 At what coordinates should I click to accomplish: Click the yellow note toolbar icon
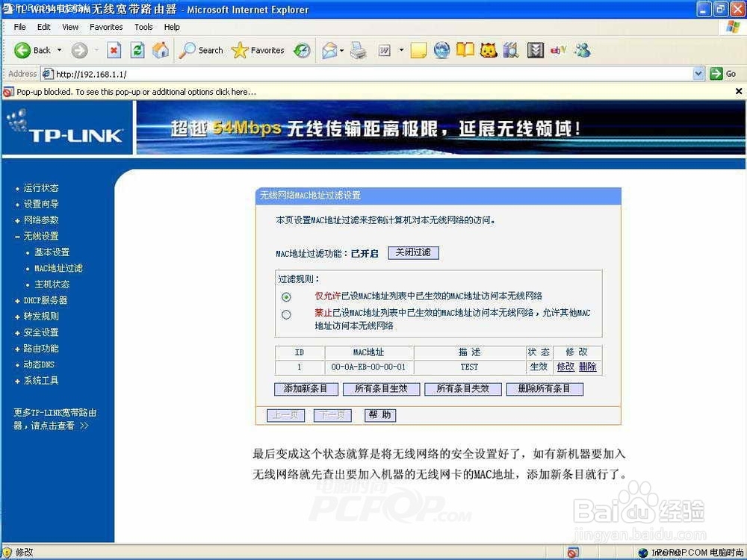coord(418,50)
